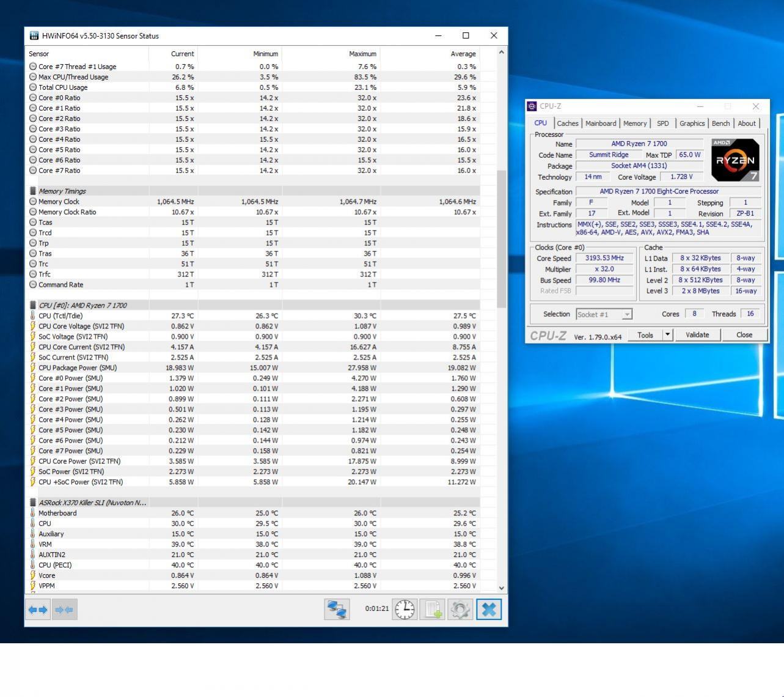784x697 pixels.
Task: Click the clock reset timer icon
Action: click(x=405, y=610)
